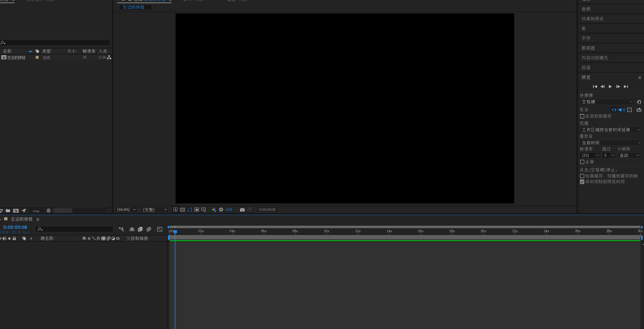The image size is (644, 329).
Task: Click the 8 bpc color depth button
Action: click(x=36, y=211)
